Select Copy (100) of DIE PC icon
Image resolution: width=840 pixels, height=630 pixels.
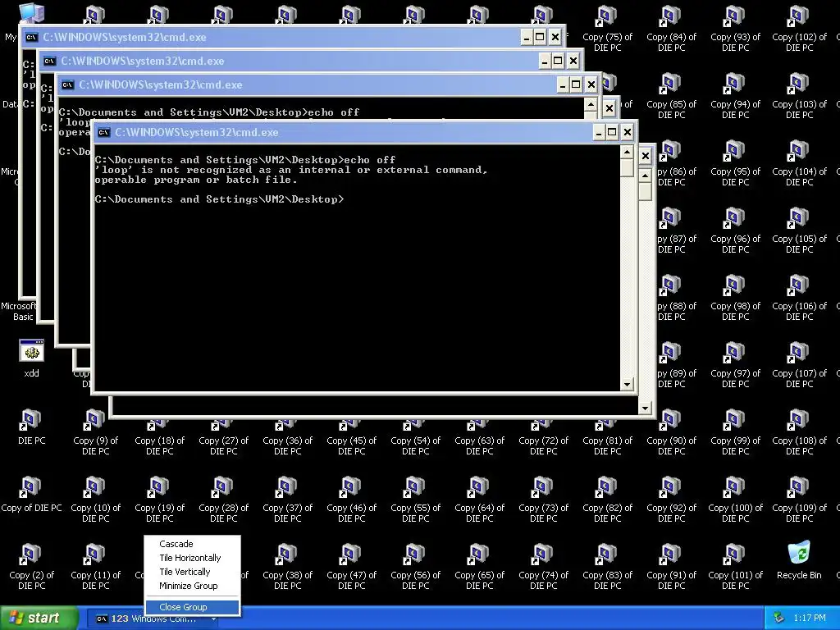coord(735,500)
